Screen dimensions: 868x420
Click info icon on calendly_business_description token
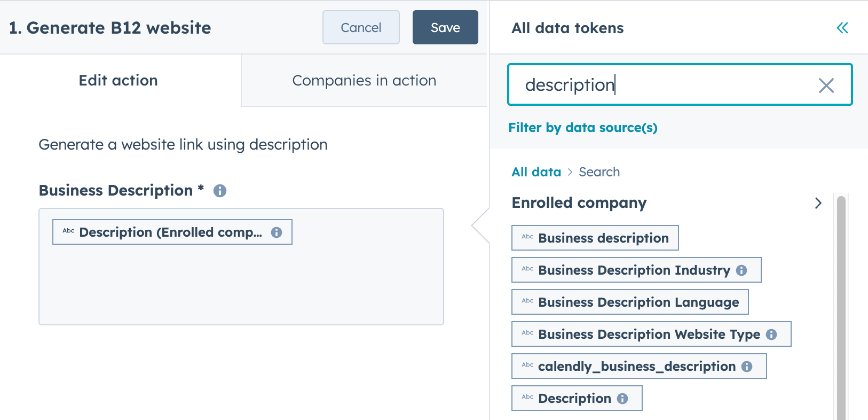point(747,367)
